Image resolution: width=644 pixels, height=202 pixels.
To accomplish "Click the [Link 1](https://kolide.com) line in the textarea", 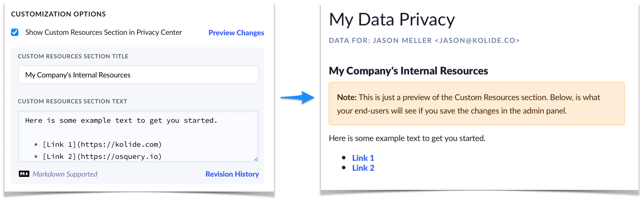I will coord(102,144).
